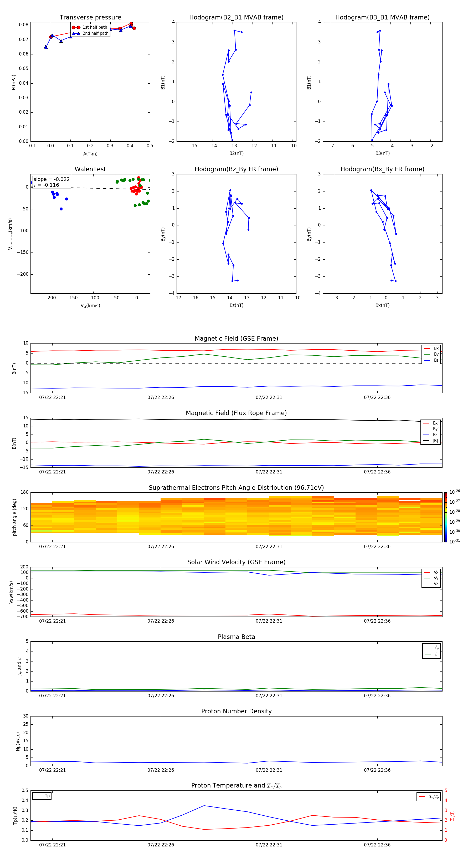Click the 'V_remaining(km/s)' y-axis label

(11, 234)
